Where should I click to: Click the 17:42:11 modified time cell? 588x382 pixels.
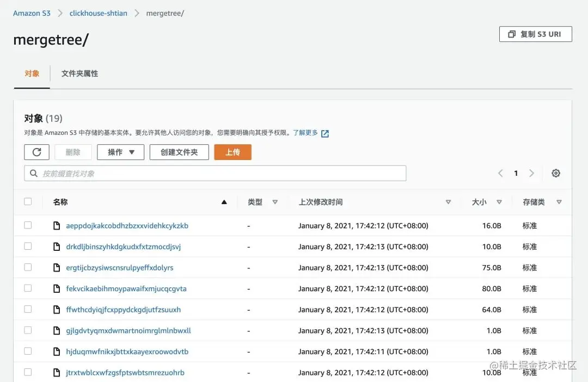point(363,352)
